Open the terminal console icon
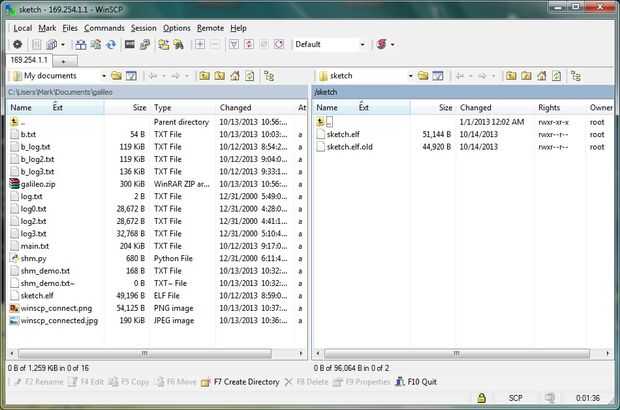This screenshot has height=410, width=620. coord(130,44)
